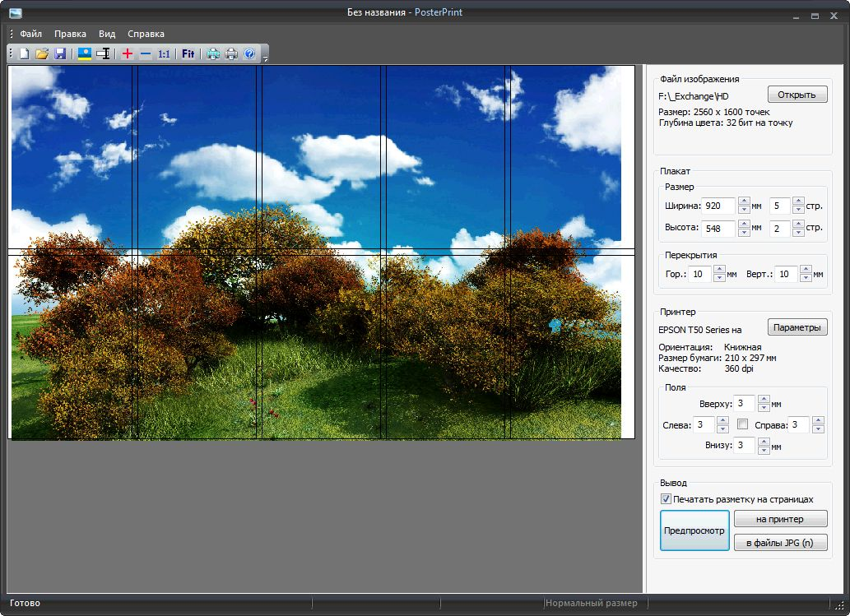Open the Вид menu

click(x=107, y=34)
